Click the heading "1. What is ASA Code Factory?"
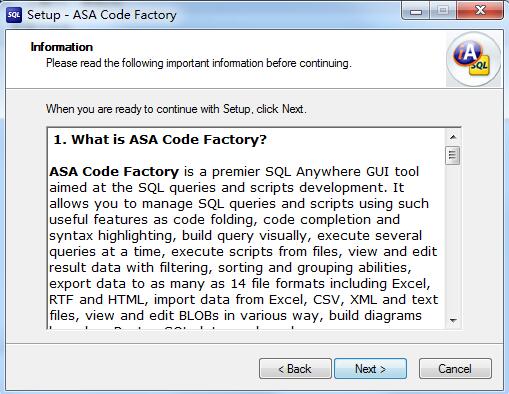 coord(160,140)
